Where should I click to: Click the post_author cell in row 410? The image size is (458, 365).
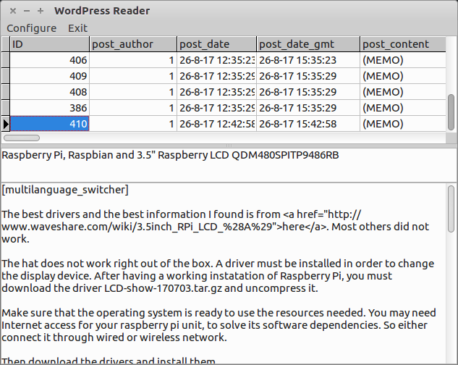coord(133,124)
